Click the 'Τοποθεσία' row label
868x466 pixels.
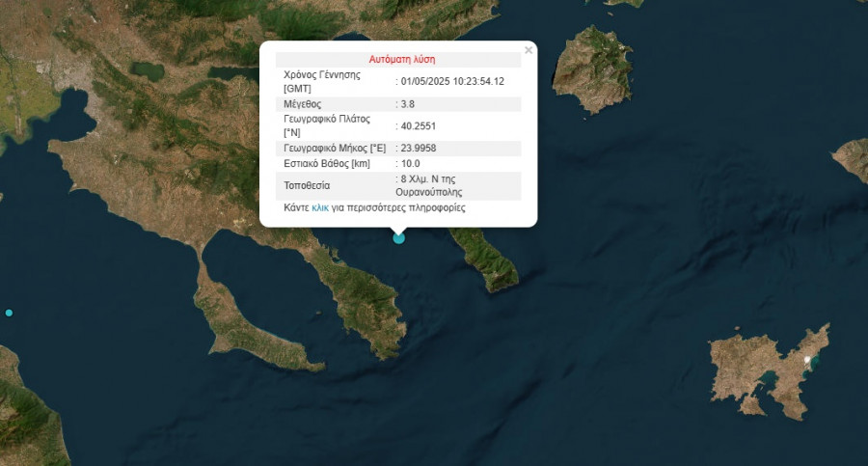click(x=307, y=185)
